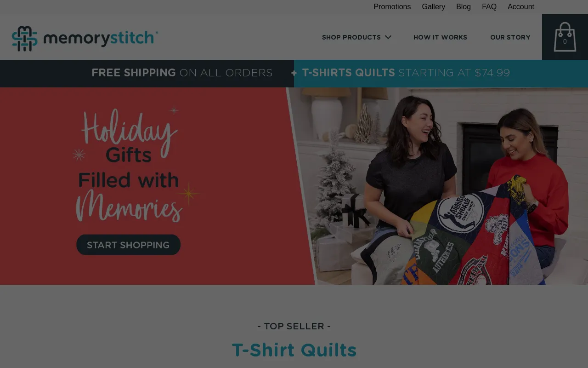The image size is (588, 368).
Task: Click the memorystitch woven logo emblem
Action: point(25,39)
